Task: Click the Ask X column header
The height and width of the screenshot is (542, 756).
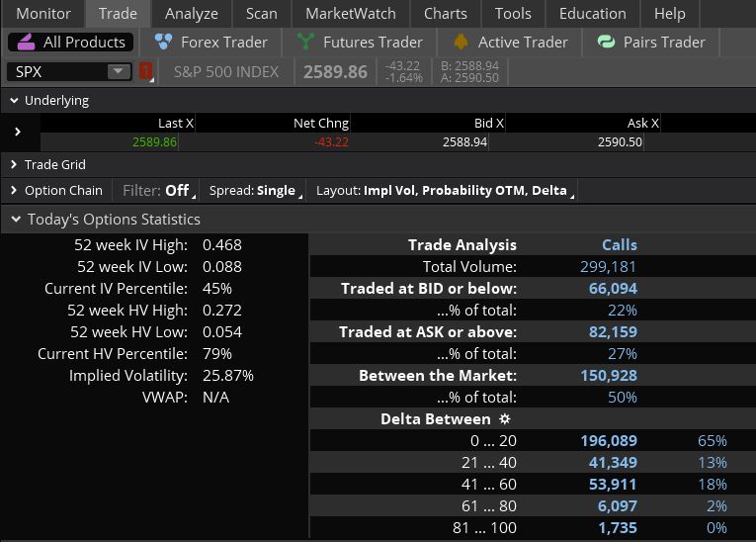Action: coord(642,123)
